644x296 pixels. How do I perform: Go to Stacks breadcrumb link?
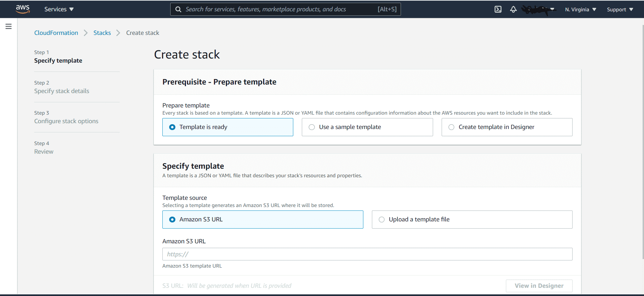coord(102,33)
